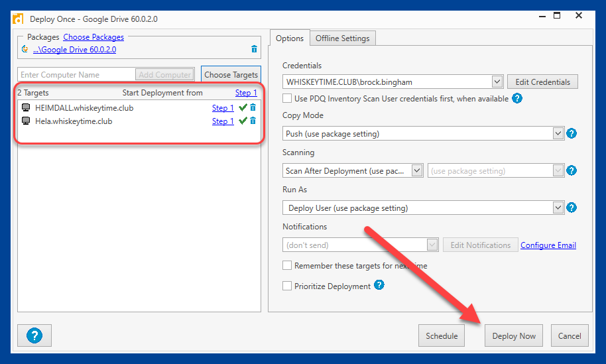Click the 2 Targets count label
This screenshot has height=364, width=606.
pos(33,93)
